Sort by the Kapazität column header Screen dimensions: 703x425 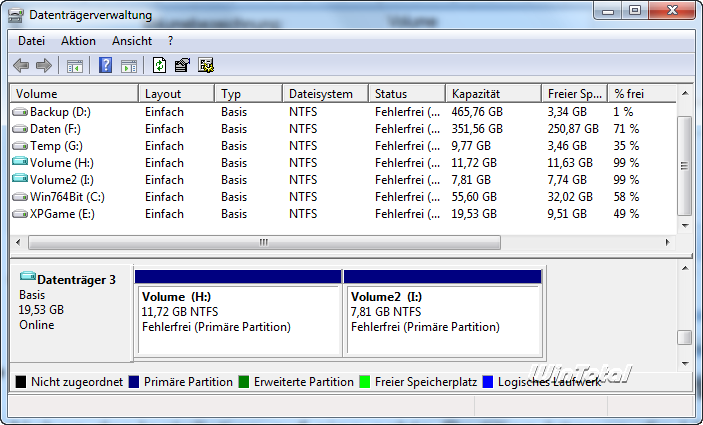494,94
